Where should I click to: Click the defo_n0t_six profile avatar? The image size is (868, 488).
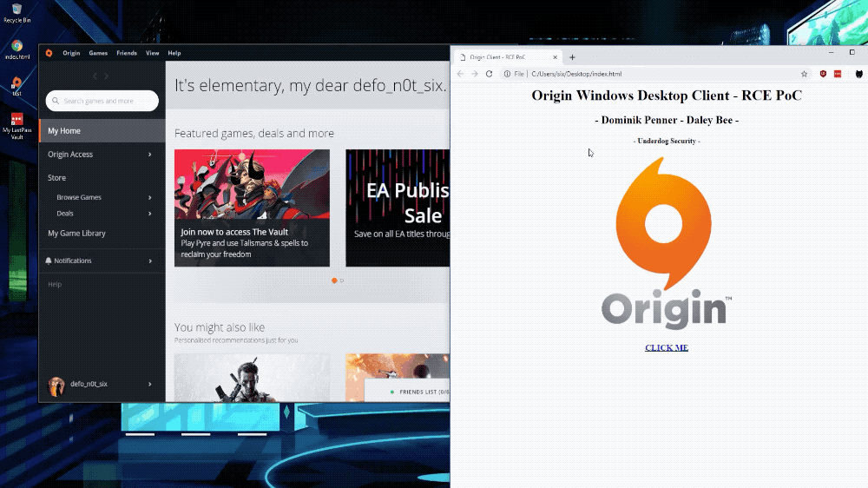click(56, 386)
